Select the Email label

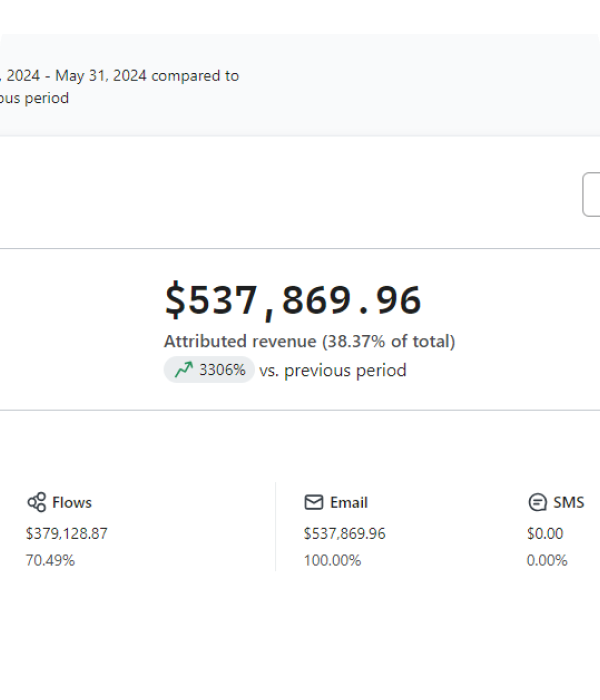349,503
